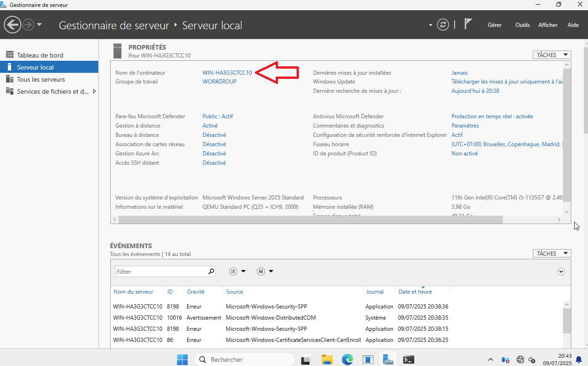Open the Gérer menu
The height and width of the screenshot is (366, 588).
pos(494,25)
